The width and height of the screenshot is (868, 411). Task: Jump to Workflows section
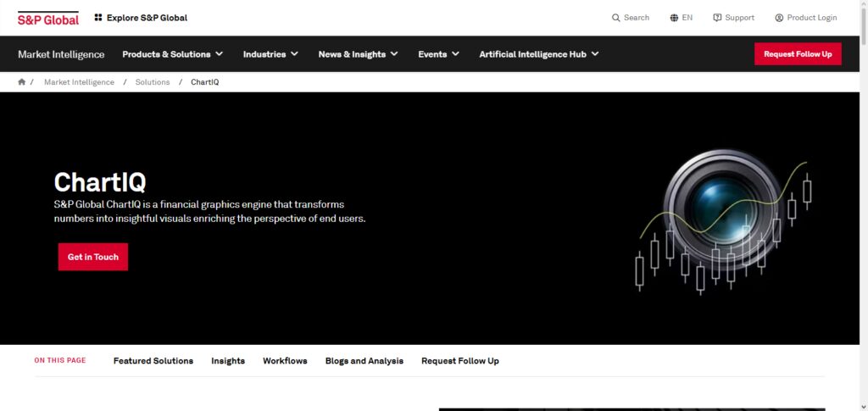tap(285, 361)
